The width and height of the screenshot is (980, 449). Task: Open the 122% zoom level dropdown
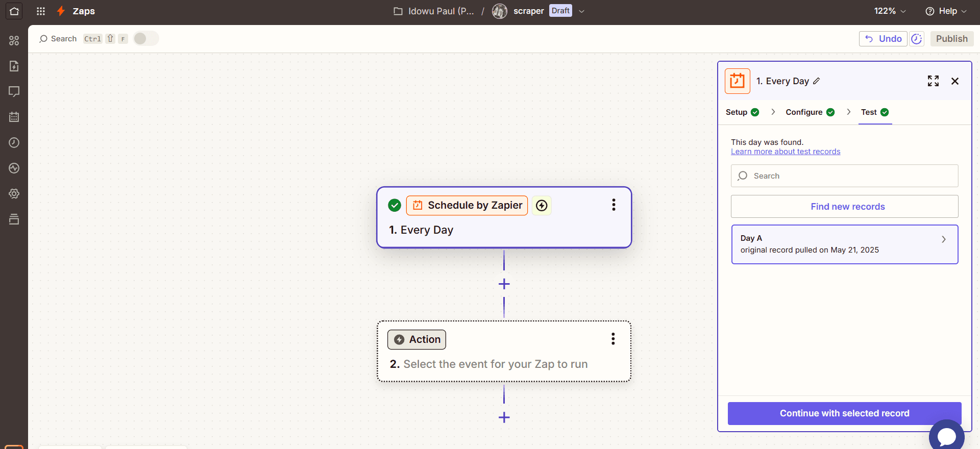tap(890, 11)
